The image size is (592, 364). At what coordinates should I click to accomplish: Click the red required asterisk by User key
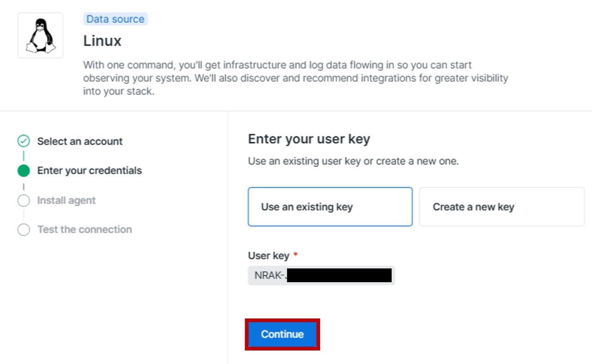click(x=296, y=255)
